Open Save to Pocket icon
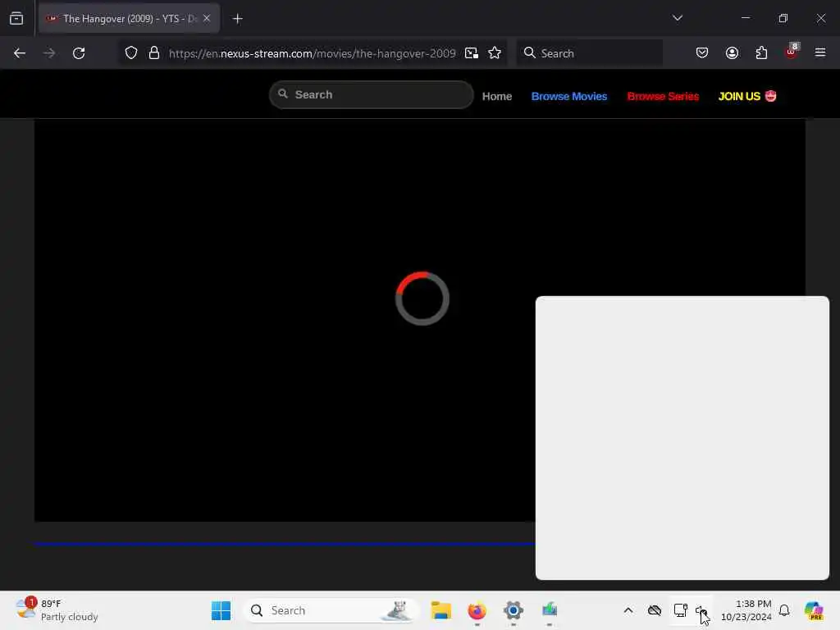The image size is (840, 630). 702,52
